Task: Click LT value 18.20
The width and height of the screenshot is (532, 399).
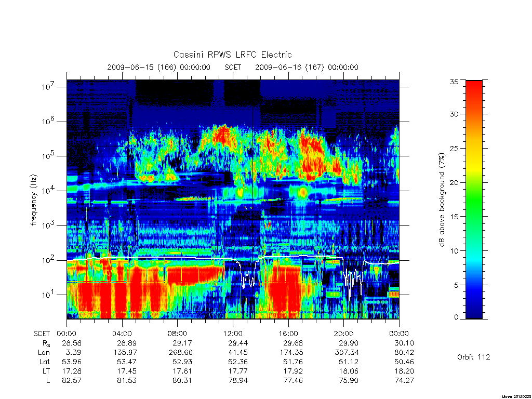Action: [404, 371]
